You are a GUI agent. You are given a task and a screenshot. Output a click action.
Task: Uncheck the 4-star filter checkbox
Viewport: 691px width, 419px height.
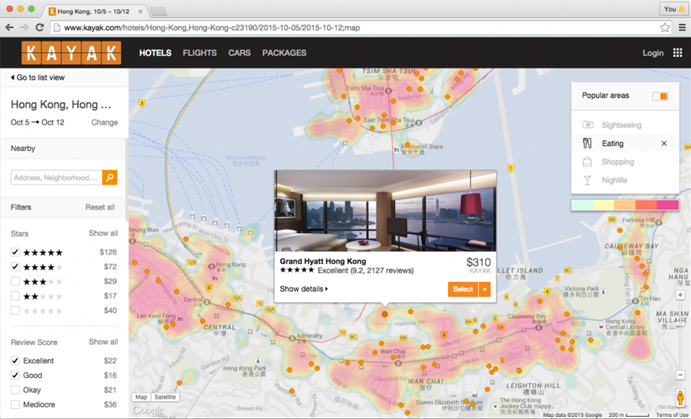15,267
